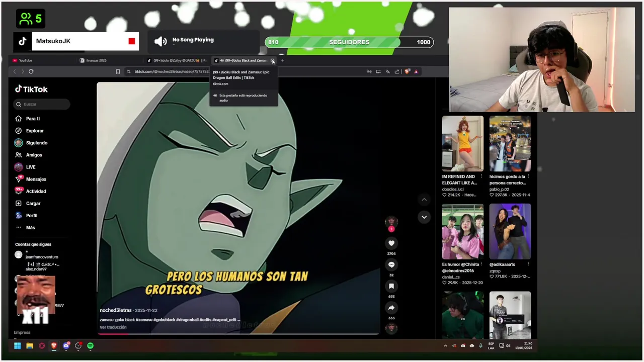Click the translate page icon in toolbar
This screenshot has width=644, height=362.
387,71
